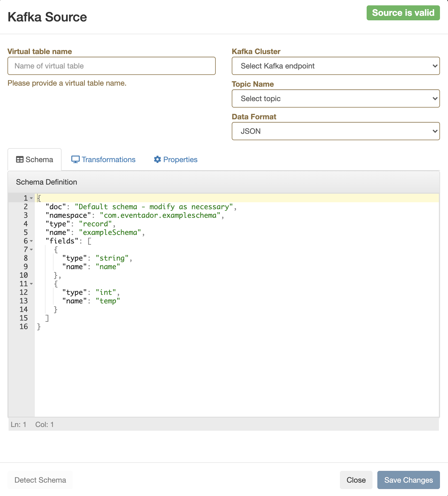Viewport: 448px width, 496px height.
Task: Collapse the fields array on line 6
Action: tap(31, 241)
